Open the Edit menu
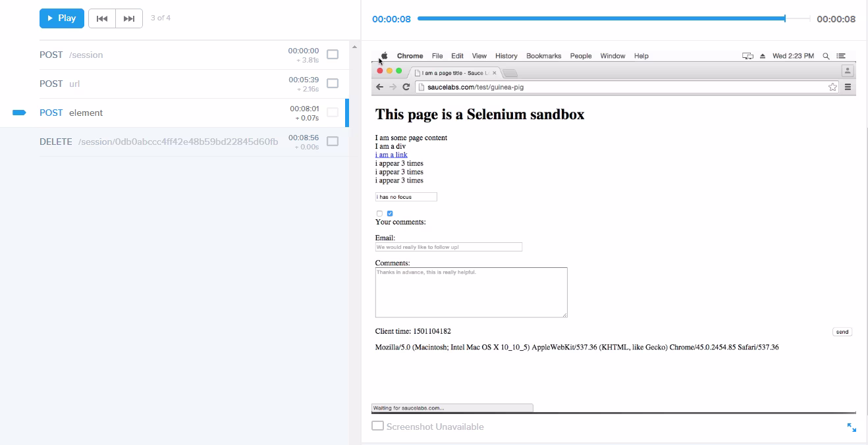 click(457, 56)
